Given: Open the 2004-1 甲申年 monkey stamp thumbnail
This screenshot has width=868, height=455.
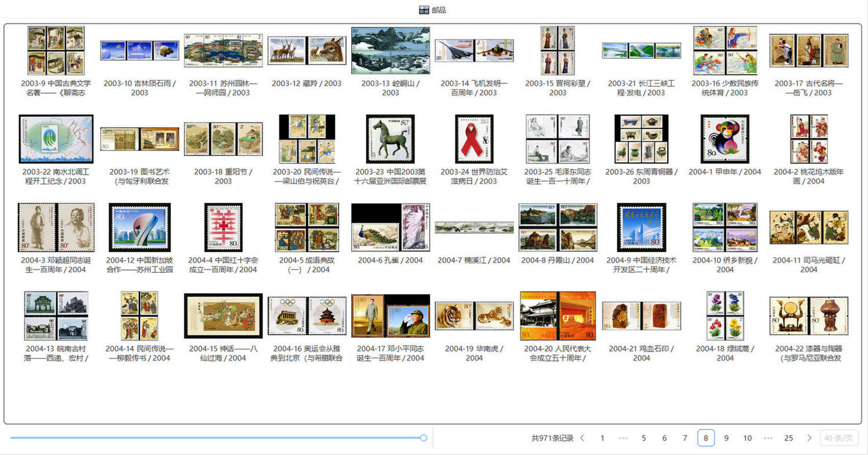Looking at the screenshot, I should pyautogui.click(x=725, y=138).
